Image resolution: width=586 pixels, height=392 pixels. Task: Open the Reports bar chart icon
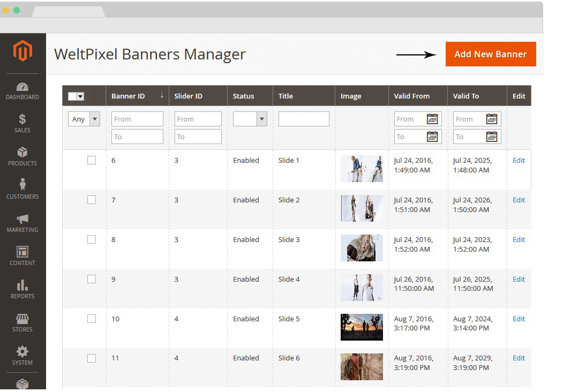point(22,285)
